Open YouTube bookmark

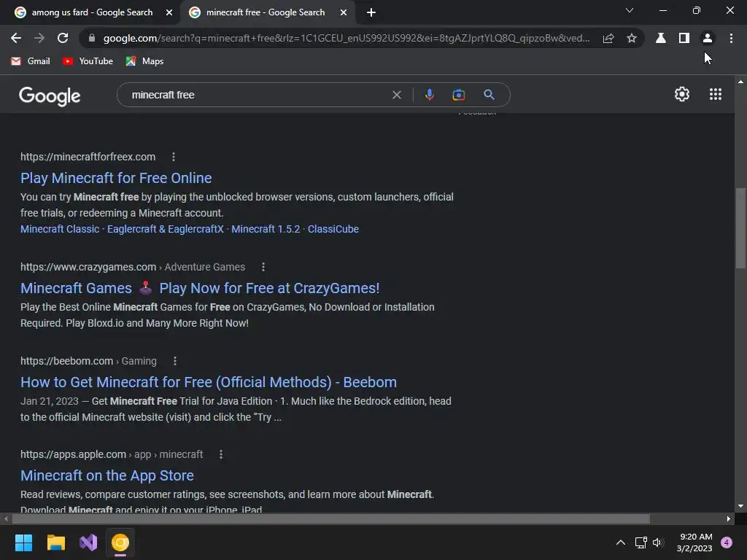pyautogui.click(x=88, y=61)
